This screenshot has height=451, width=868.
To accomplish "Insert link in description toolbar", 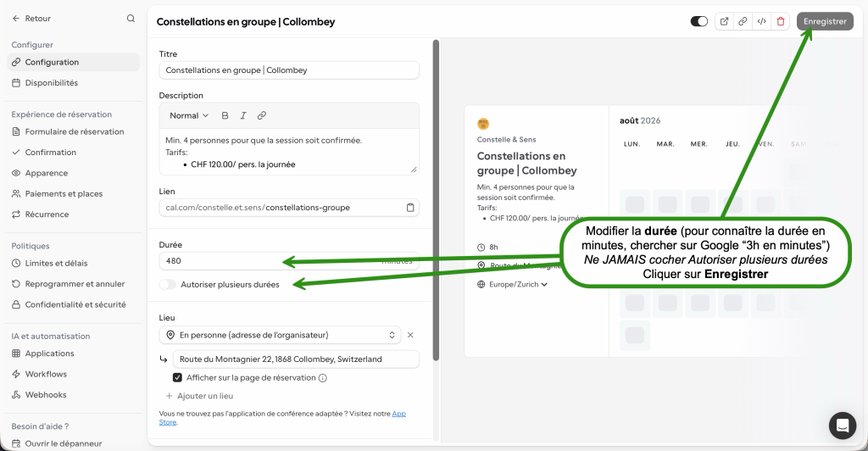I will pyautogui.click(x=262, y=115).
